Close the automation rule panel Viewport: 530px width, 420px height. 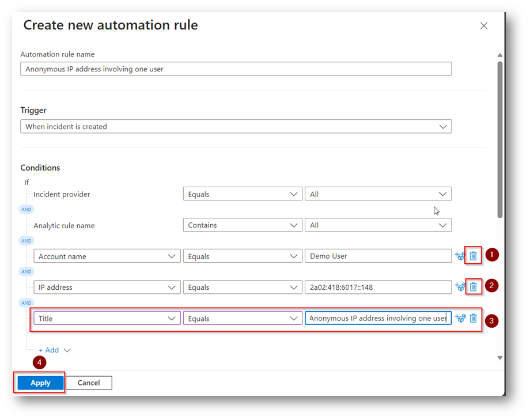(x=484, y=26)
